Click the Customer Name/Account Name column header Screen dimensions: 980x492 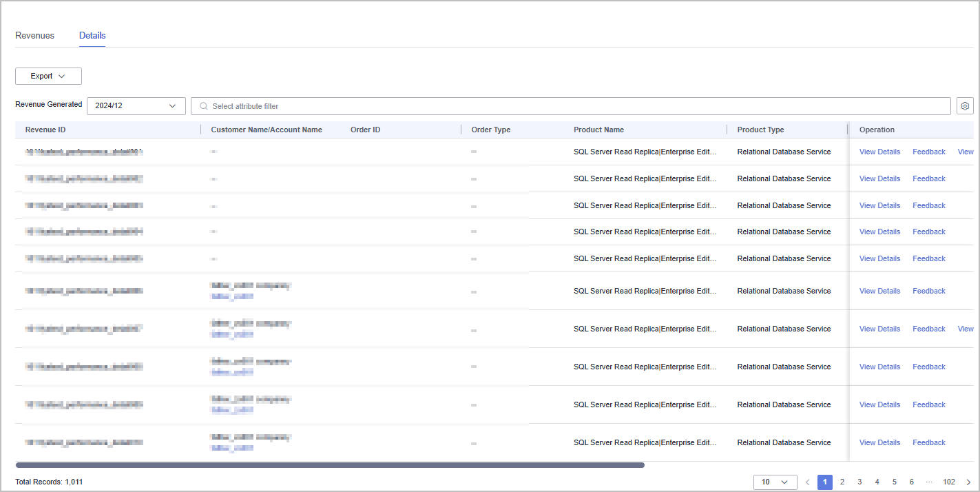[267, 130]
